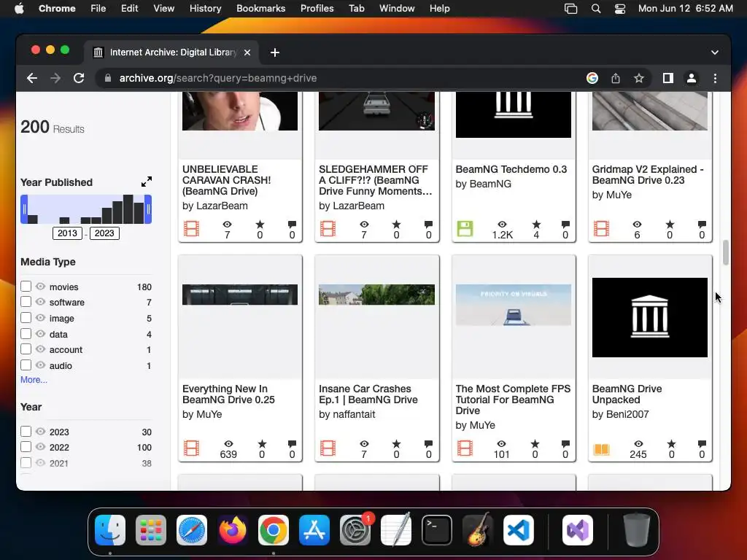Expand the Year Published histogram
This screenshot has width=747, height=560.
click(146, 182)
